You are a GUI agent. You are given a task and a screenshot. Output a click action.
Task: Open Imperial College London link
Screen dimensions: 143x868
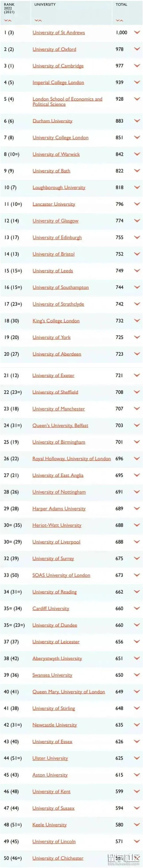58,83
